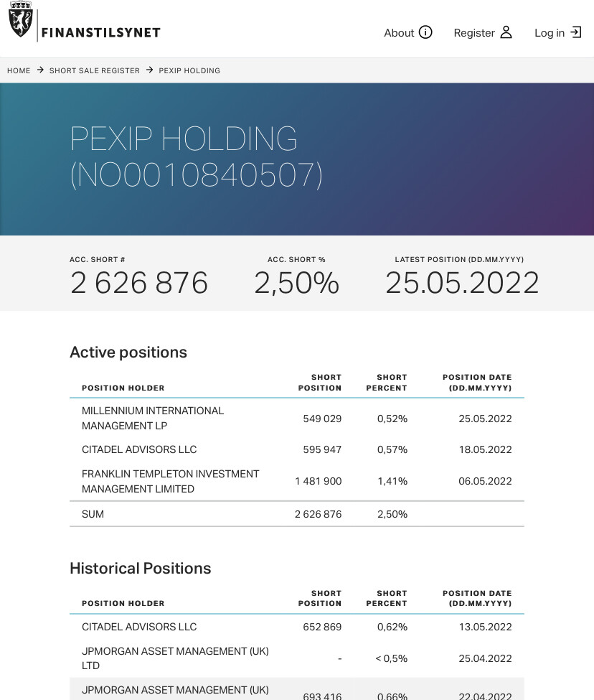Select CITADEL ADVISORS LLC in Active positions
Viewport: 594px width, 700px height.
click(x=139, y=449)
